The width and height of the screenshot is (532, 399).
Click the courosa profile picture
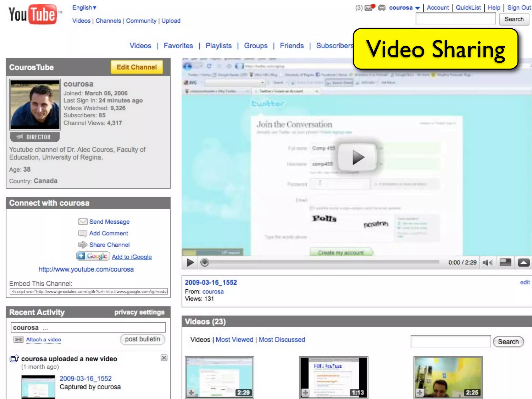pyautogui.click(x=35, y=105)
